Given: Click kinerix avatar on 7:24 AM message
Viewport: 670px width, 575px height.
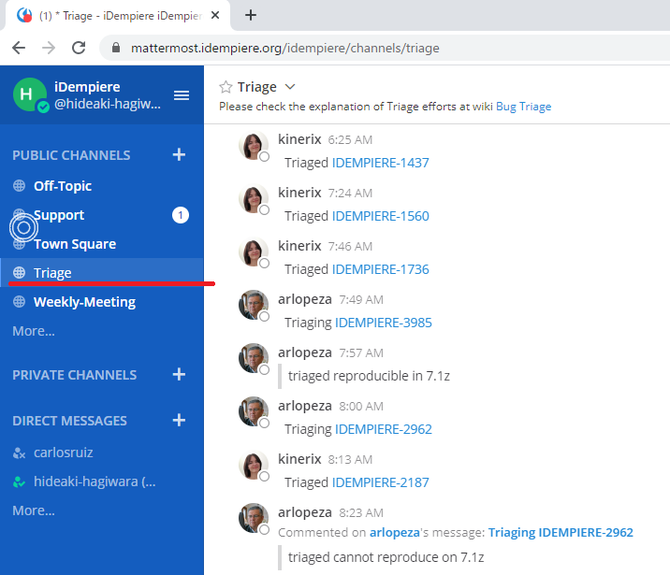Looking at the screenshot, I should click(253, 199).
